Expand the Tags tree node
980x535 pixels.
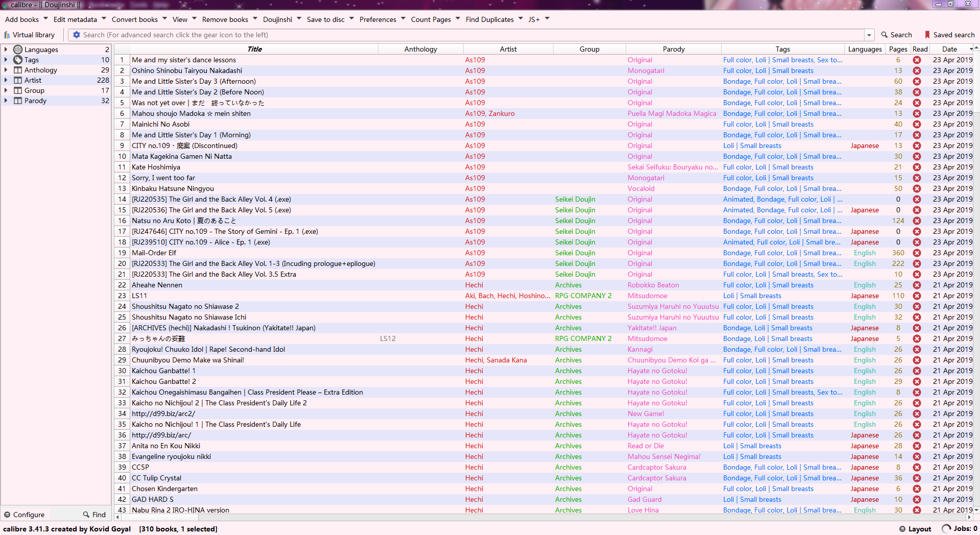[6, 60]
